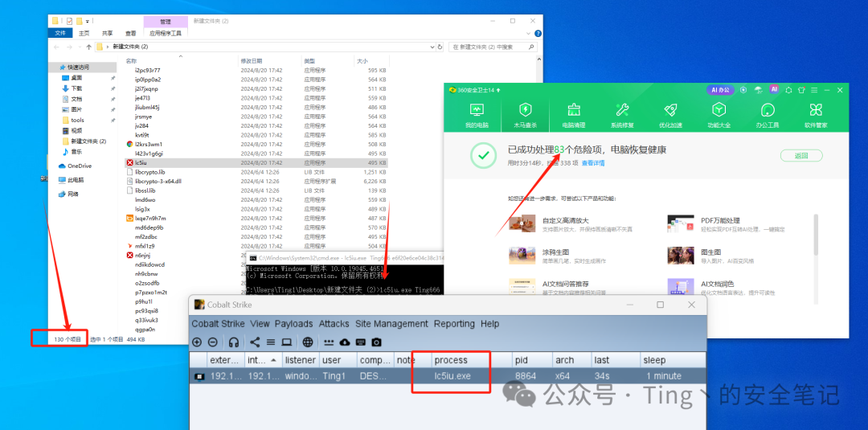Open screenshots with the camera icon
The width and height of the screenshot is (868, 430).
click(376, 342)
